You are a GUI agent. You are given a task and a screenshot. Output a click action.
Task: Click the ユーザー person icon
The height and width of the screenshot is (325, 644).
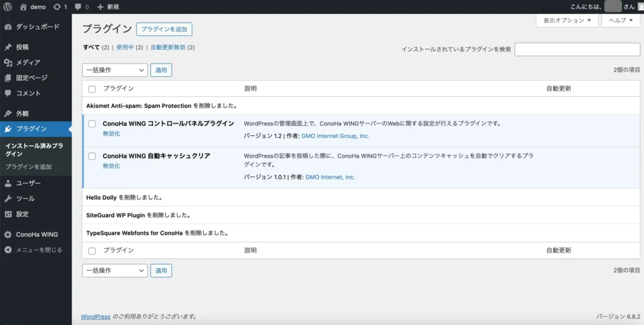click(x=8, y=183)
